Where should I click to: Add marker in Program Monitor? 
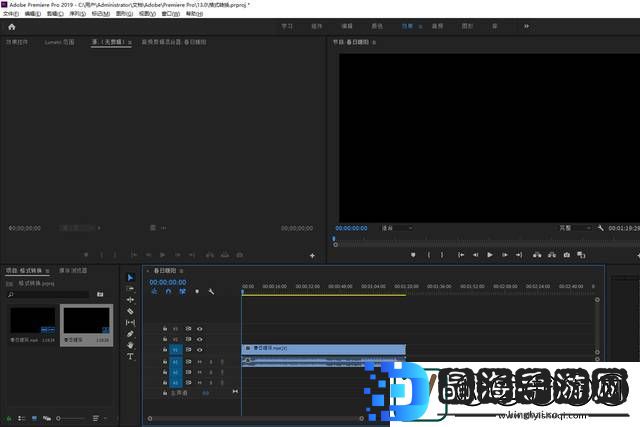click(413, 255)
